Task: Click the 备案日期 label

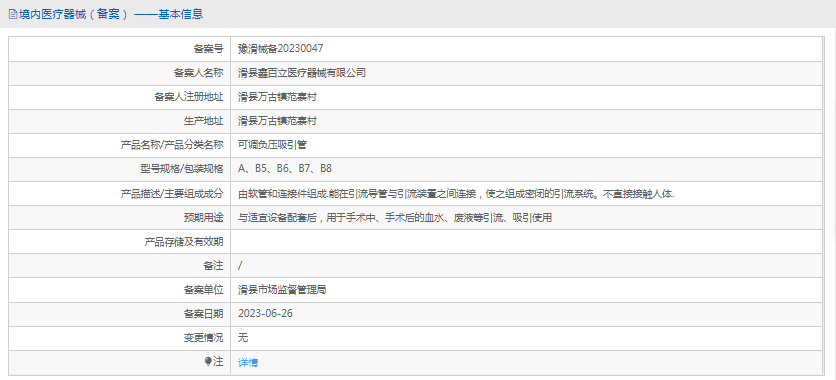Action: coord(204,314)
